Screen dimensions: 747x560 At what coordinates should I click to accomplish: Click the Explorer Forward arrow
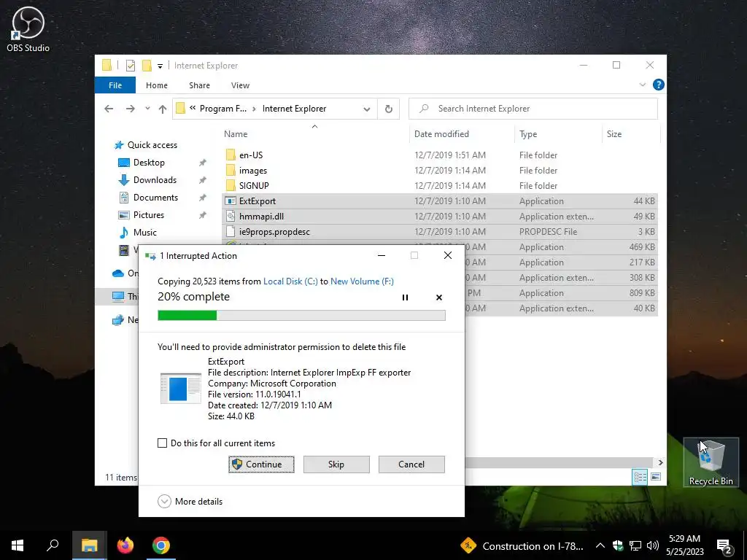(130, 109)
